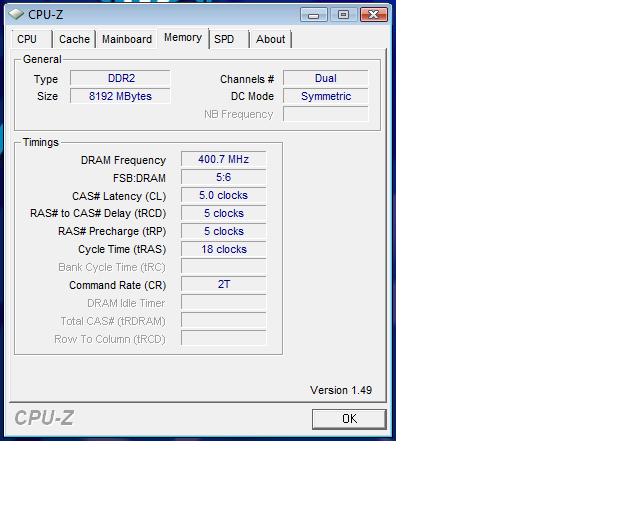Click the DRAM Idle Timer label
The width and height of the screenshot is (640, 512).
[126, 303]
